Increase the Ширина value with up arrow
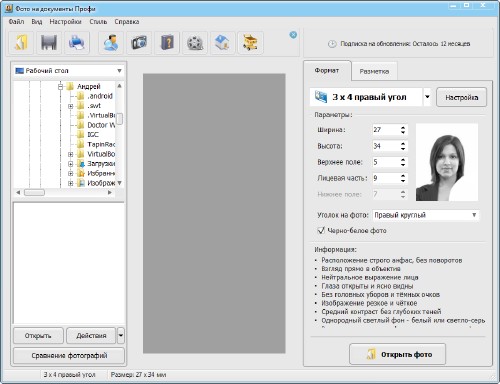The width and height of the screenshot is (500, 384). click(x=403, y=127)
